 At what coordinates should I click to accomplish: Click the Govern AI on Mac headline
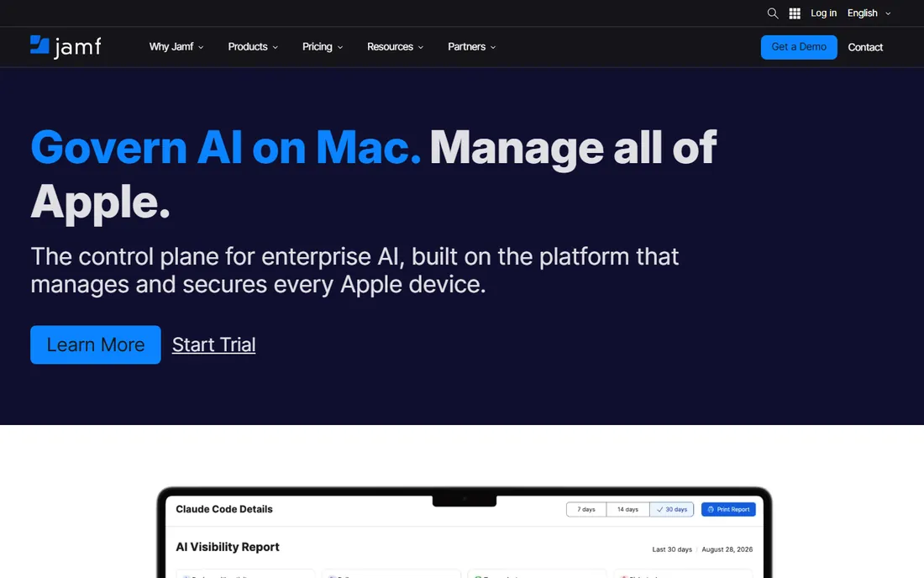pos(226,147)
